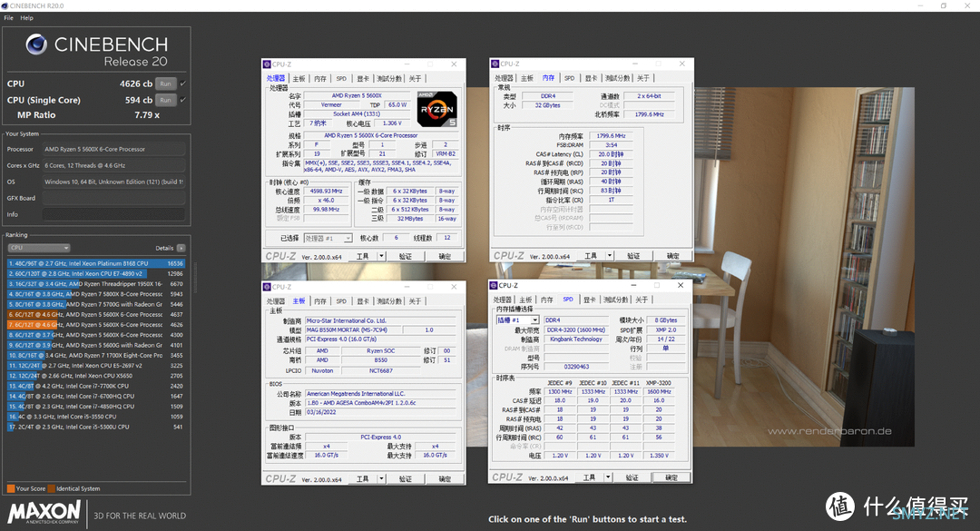Click 工具 button in mainboard CPU-Z window
The image size is (980, 531).
(x=362, y=479)
